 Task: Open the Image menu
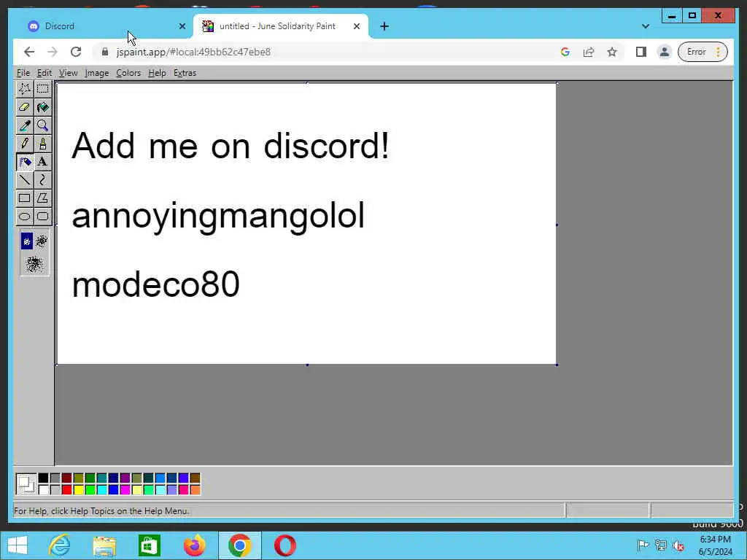pos(97,73)
